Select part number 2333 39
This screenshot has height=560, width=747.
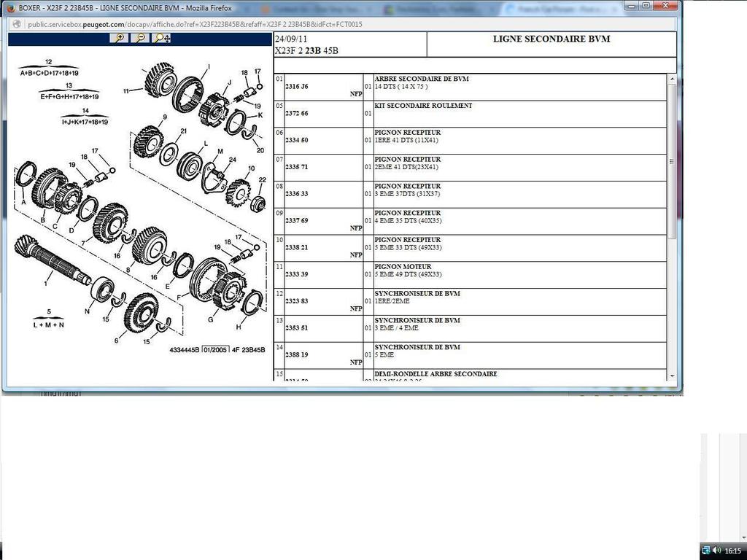296,274
